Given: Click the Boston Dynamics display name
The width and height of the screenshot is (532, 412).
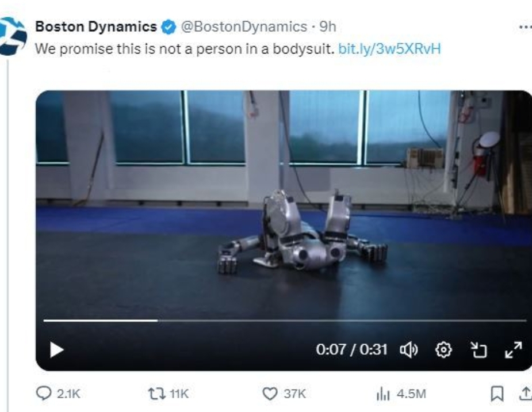Looking at the screenshot, I should click(96, 26).
